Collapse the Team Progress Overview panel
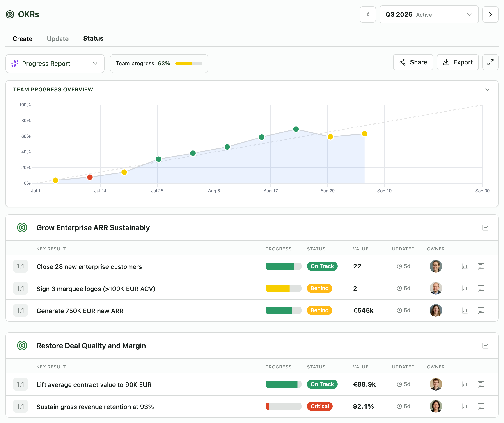The width and height of the screenshot is (504, 423). 487,89
